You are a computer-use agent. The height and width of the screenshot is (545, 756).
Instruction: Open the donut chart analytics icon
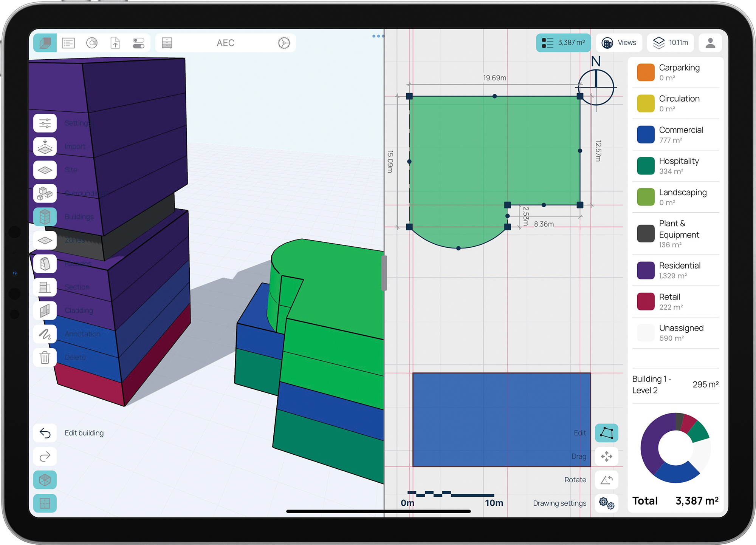point(92,43)
